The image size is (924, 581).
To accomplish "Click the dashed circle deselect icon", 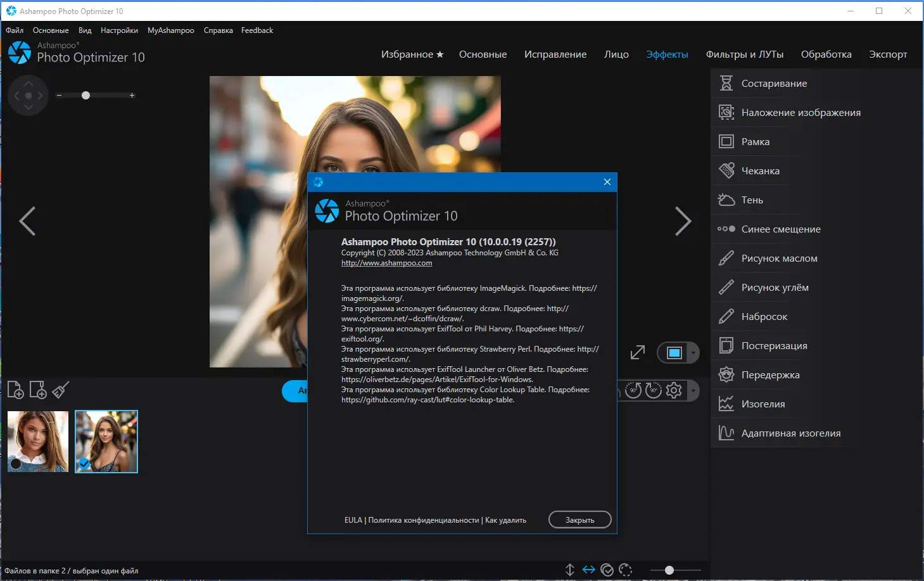I will (x=626, y=570).
